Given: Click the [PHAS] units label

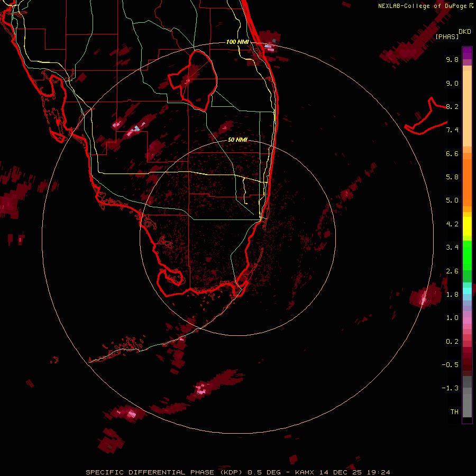Looking at the screenshot, I should [x=447, y=36].
